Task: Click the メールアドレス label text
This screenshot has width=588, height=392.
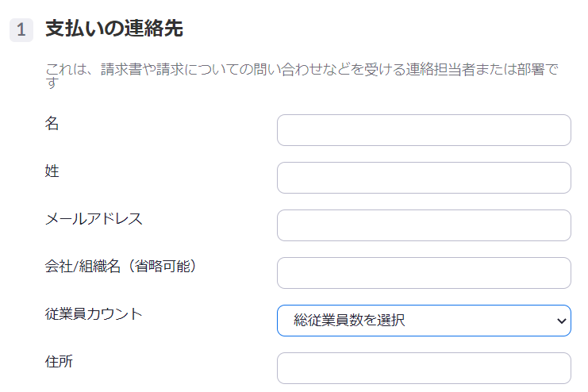Action: tap(94, 218)
